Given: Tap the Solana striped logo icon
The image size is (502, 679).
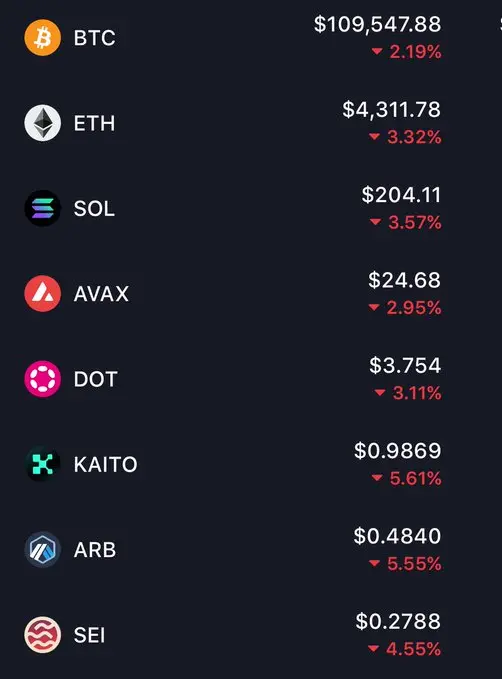Looking at the screenshot, I should 42,208.
